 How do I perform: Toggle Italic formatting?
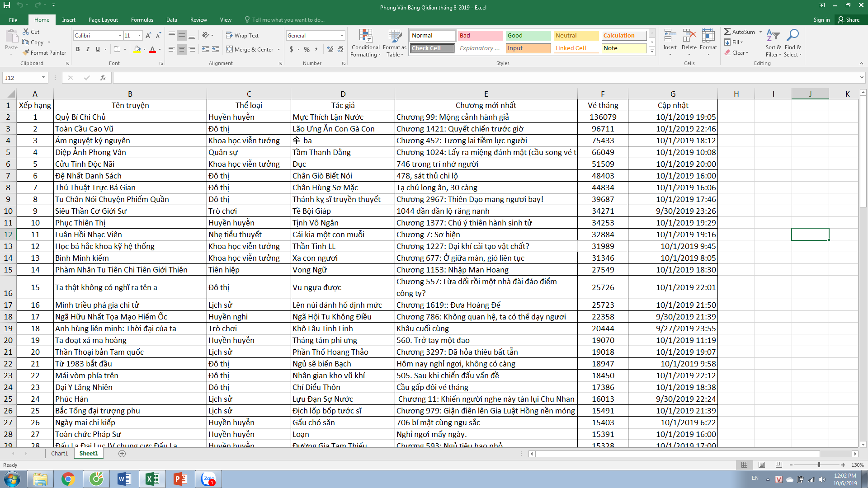pos(88,49)
